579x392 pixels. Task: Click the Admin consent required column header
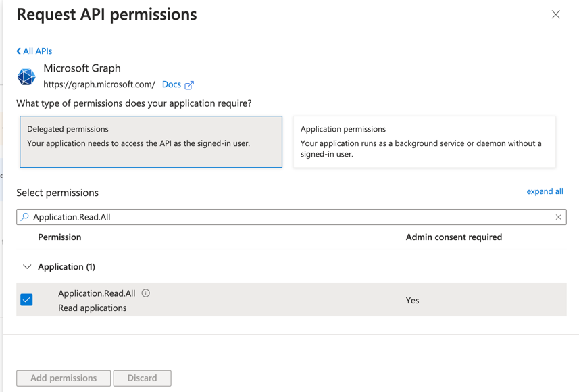(454, 237)
